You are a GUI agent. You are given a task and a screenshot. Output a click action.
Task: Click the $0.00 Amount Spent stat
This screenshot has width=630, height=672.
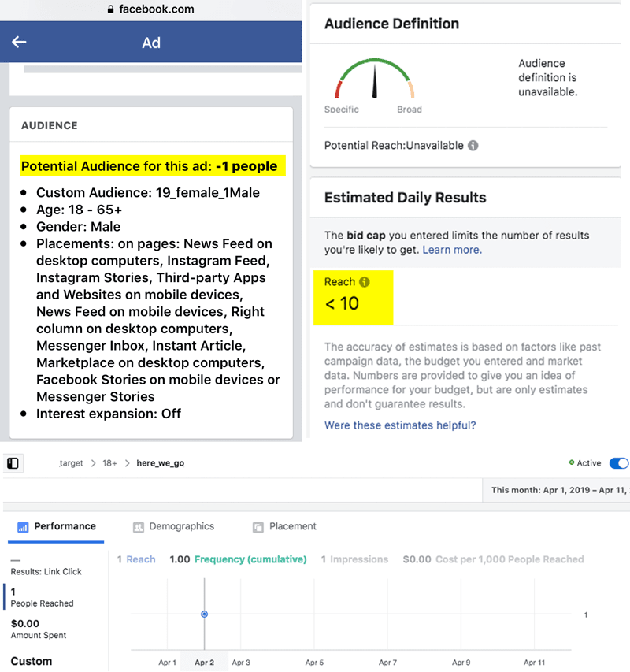(39, 629)
